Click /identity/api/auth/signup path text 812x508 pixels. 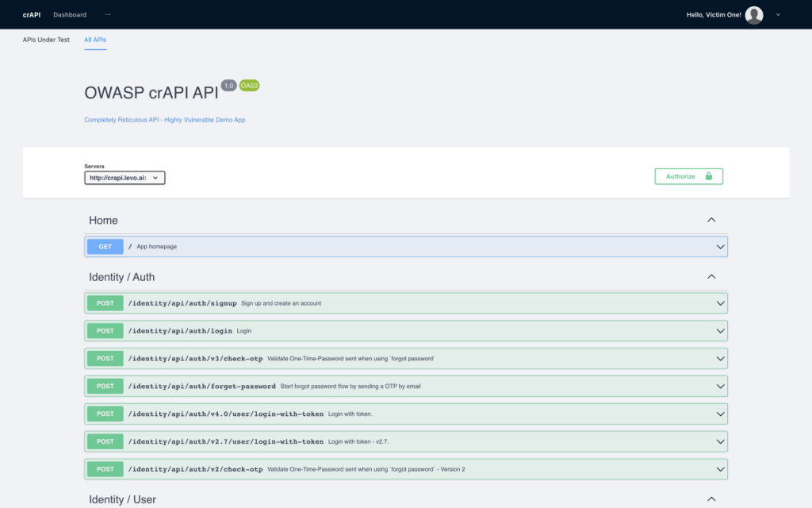182,303
